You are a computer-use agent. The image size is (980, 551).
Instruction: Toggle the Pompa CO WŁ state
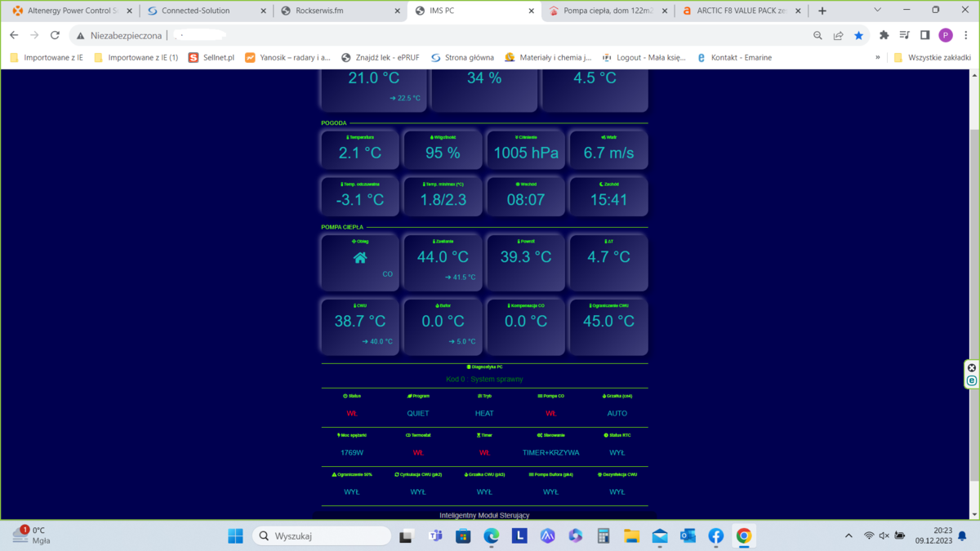(550, 414)
